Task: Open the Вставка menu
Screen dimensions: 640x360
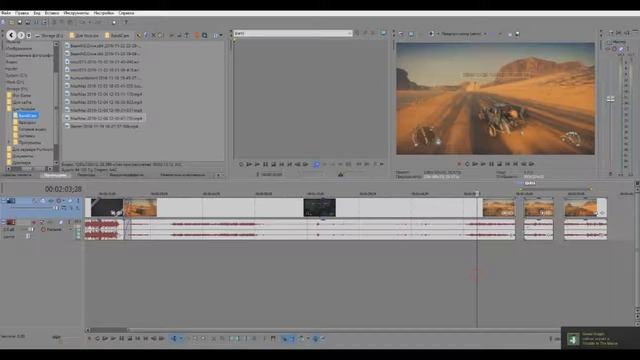Action: coord(52,13)
